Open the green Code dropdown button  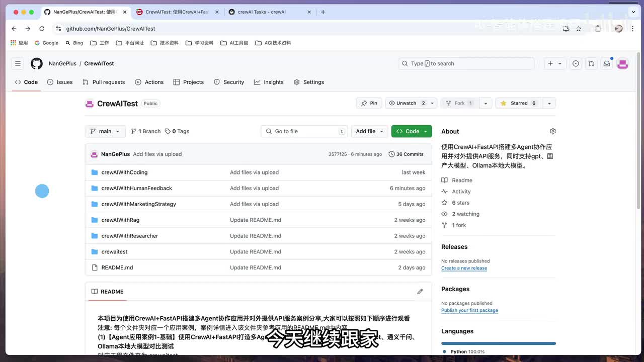pos(412,131)
